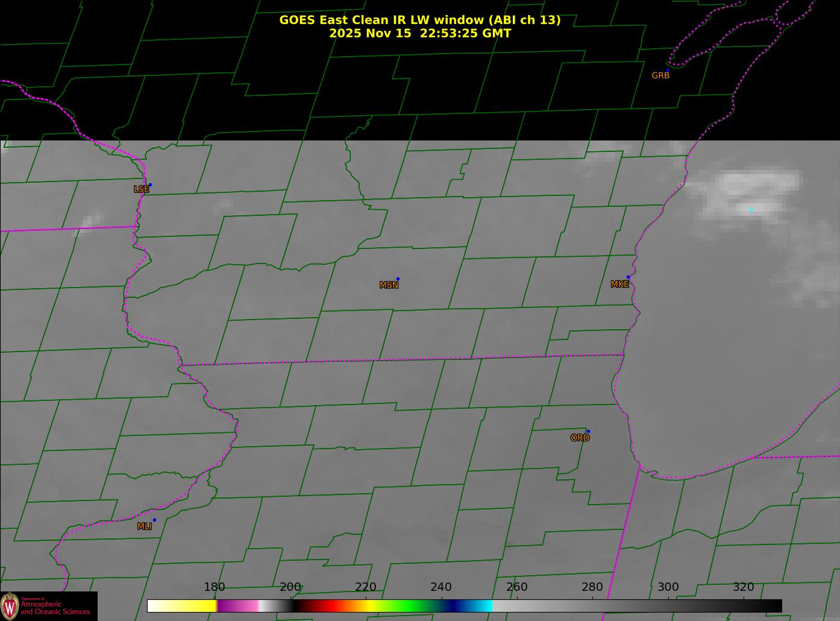Click the ORD station marker

588,432
